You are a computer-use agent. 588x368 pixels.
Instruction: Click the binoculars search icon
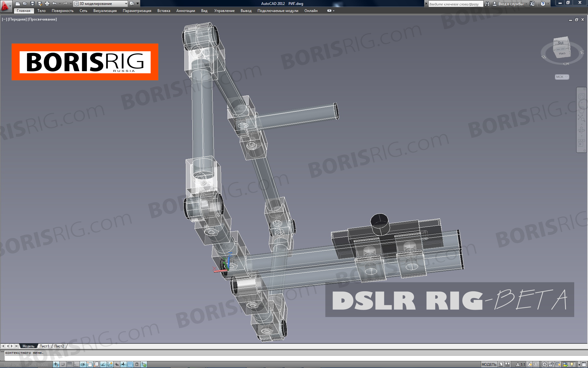[x=487, y=4]
